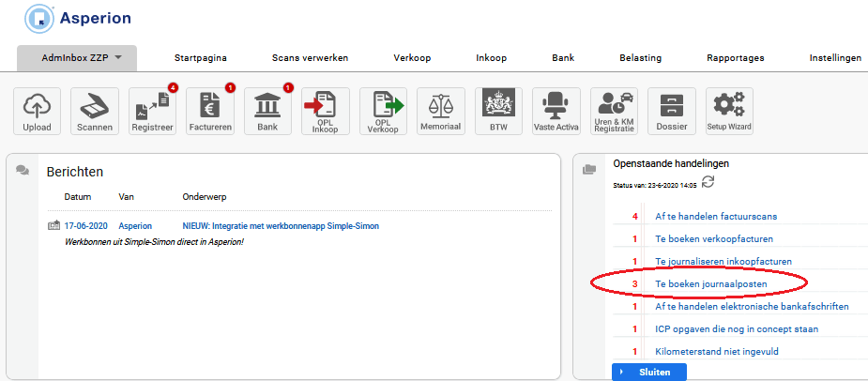This screenshot has width=868, height=381.
Task: Open the Inkoop menu
Action: [x=492, y=57]
